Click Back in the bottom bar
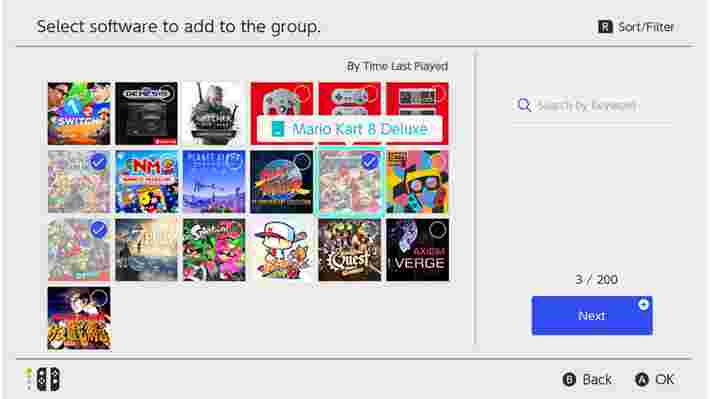 pos(587,380)
